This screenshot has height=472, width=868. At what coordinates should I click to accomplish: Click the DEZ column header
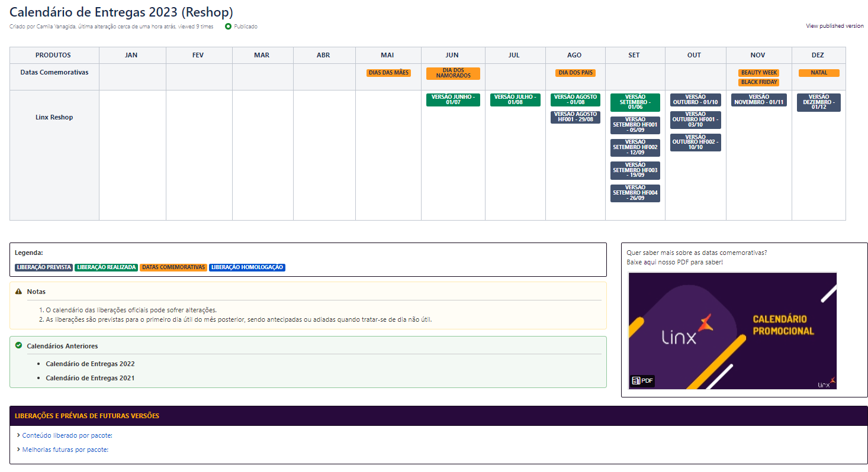tap(818, 55)
